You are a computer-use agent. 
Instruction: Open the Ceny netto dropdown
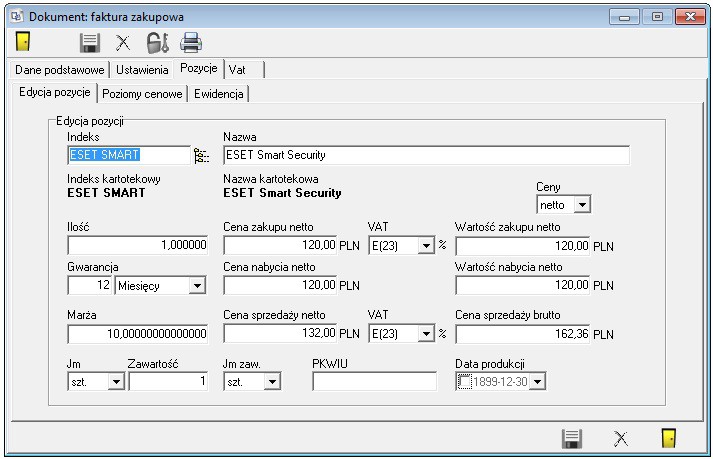(x=582, y=205)
